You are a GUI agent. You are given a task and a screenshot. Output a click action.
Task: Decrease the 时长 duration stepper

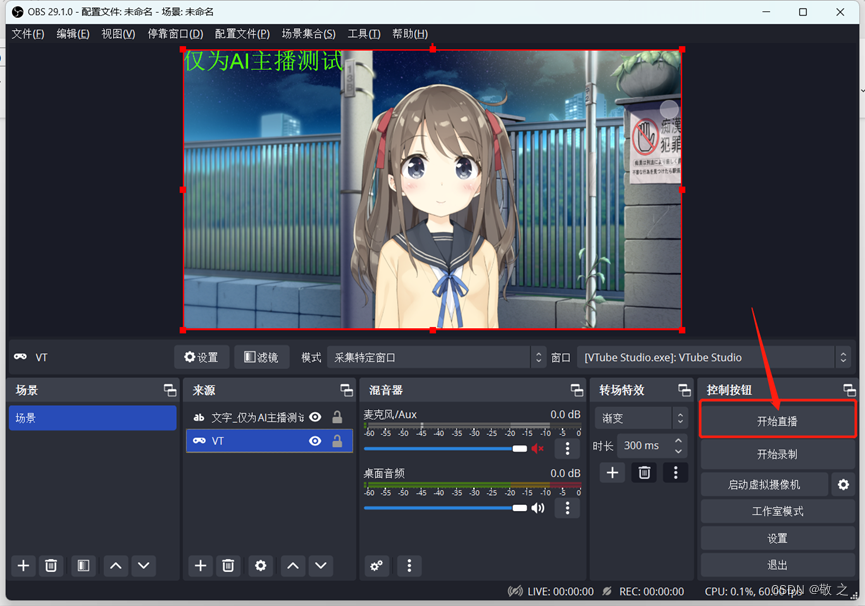pos(679,451)
